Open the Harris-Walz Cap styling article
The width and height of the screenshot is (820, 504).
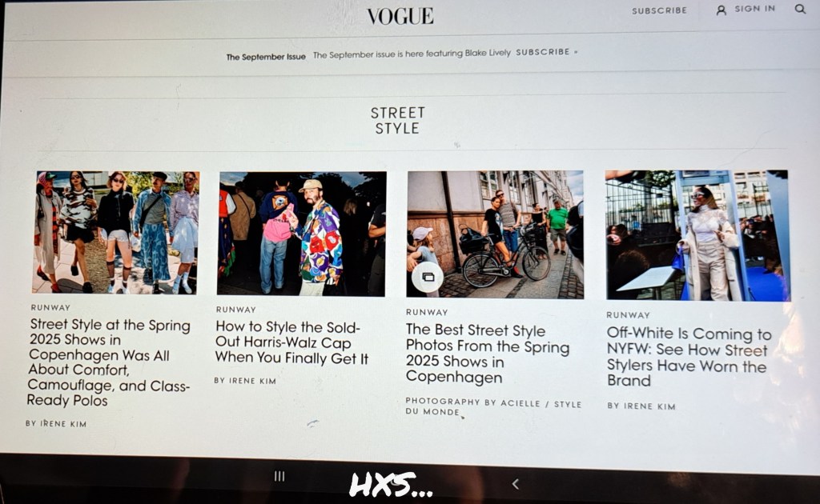tap(291, 342)
